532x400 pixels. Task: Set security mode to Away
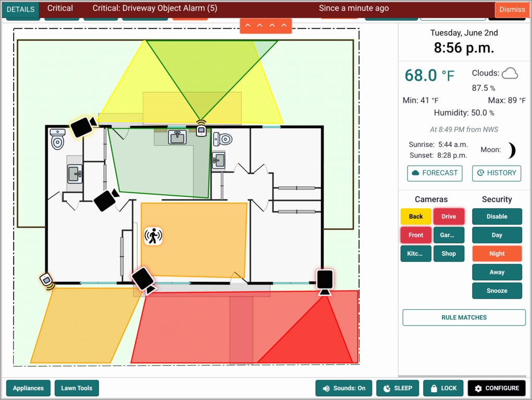(497, 272)
